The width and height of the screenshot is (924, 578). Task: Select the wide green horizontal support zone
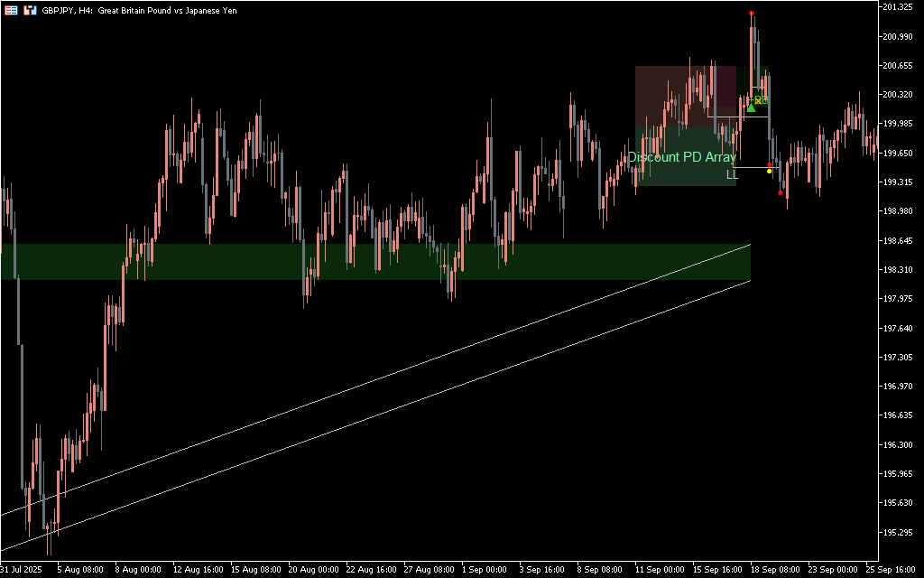(361, 262)
